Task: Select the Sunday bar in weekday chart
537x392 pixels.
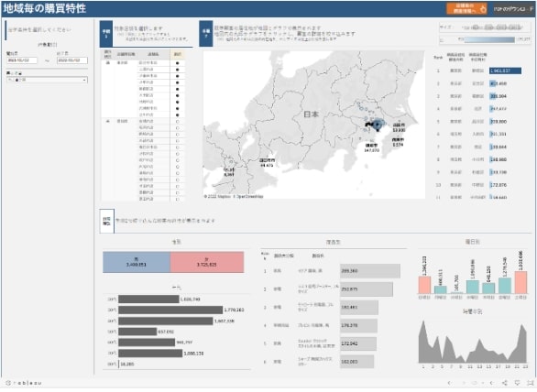Action: click(x=424, y=285)
